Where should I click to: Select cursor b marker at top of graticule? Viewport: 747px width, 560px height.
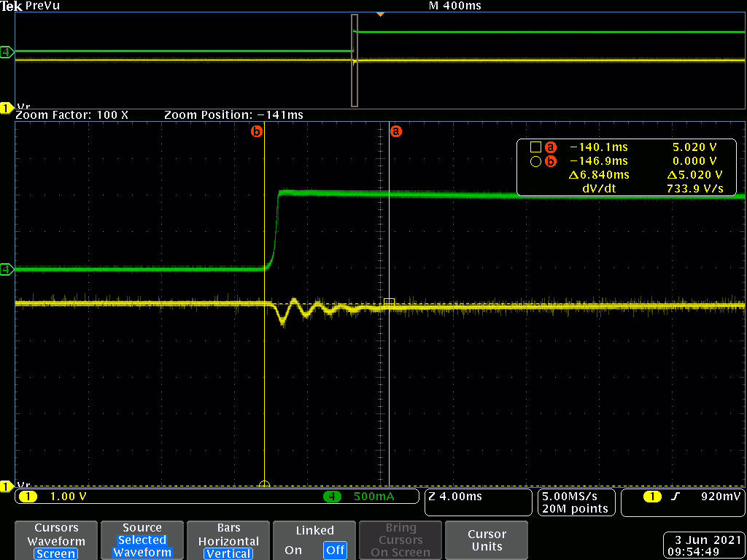coord(257,131)
